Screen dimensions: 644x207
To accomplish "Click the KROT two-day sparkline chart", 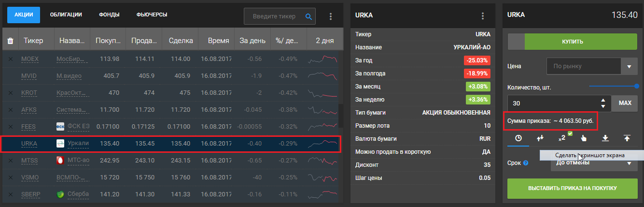I will coord(323,93).
